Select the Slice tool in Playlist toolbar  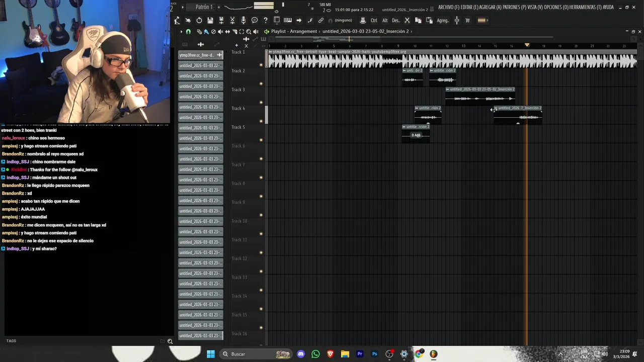point(234,31)
